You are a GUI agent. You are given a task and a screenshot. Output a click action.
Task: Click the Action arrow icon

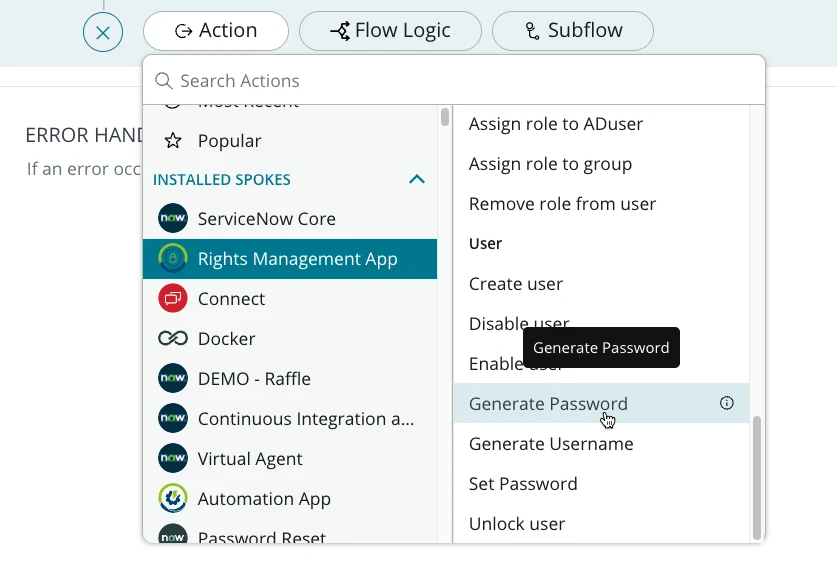point(183,31)
